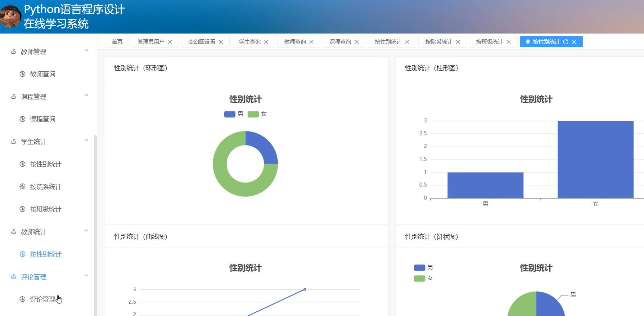
Task: Toggle 女 legend swatch in pie chart
Action: pyautogui.click(x=420, y=279)
